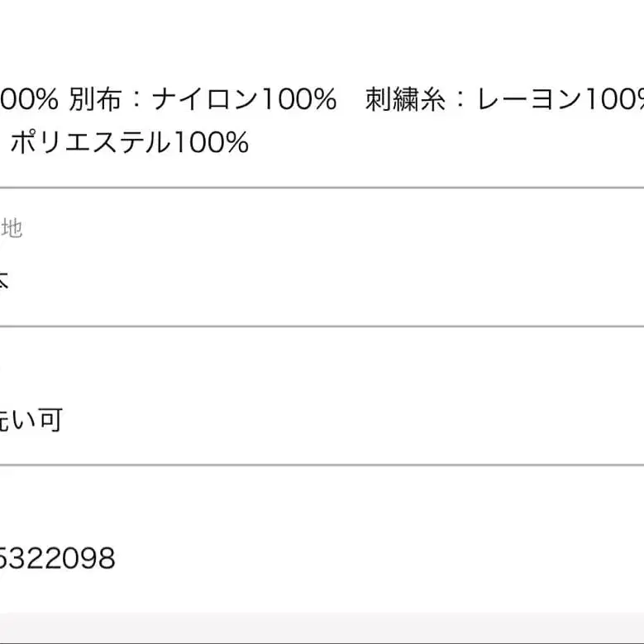Viewport: 644px width, 644px height.
Task: Click the divider line below 洗い可
Action: coord(322,465)
